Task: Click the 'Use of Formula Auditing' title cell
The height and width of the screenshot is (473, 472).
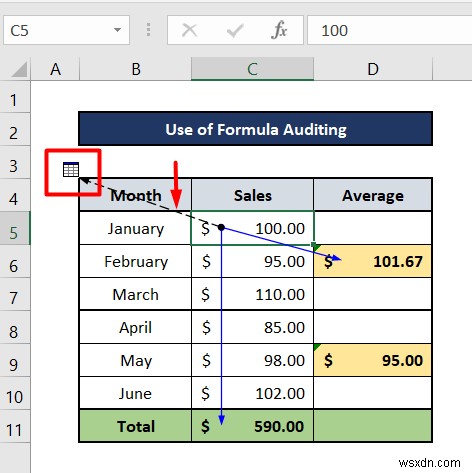Action: tap(256, 129)
